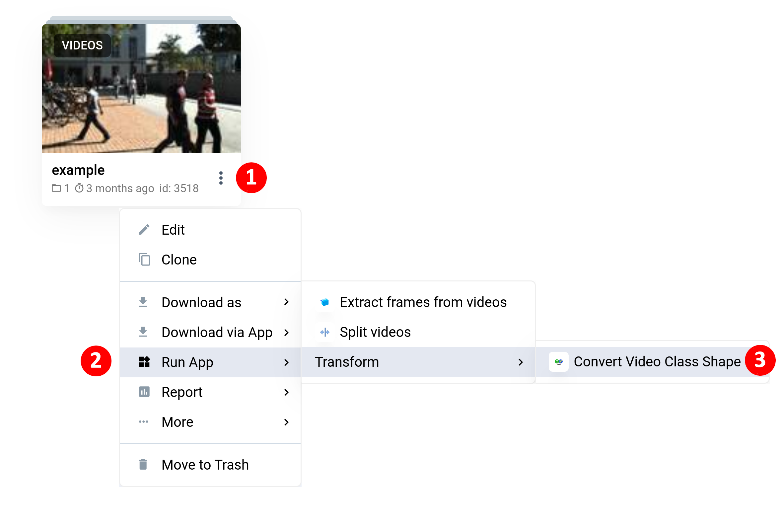This screenshot has height=532, width=779.
Task: Click the Report chart icon
Action: pos(144,392)
